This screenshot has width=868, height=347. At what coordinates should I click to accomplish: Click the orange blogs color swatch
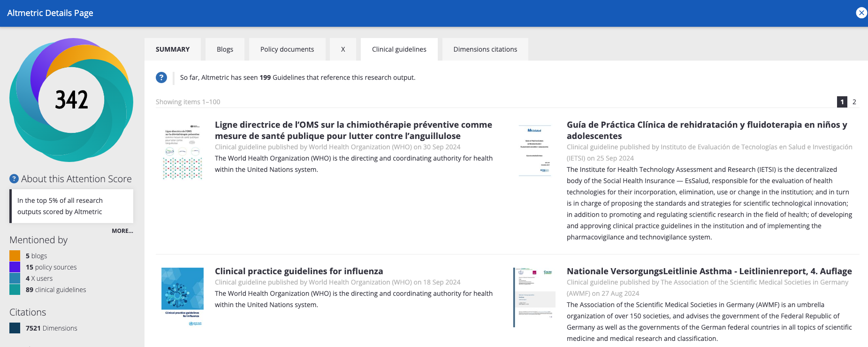click(x=15, y=256)
